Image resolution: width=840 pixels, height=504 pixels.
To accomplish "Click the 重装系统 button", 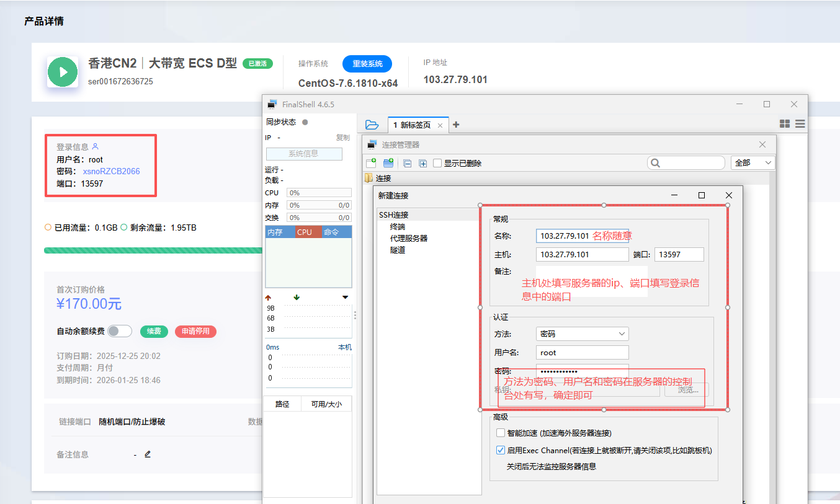I will point(367,63).
